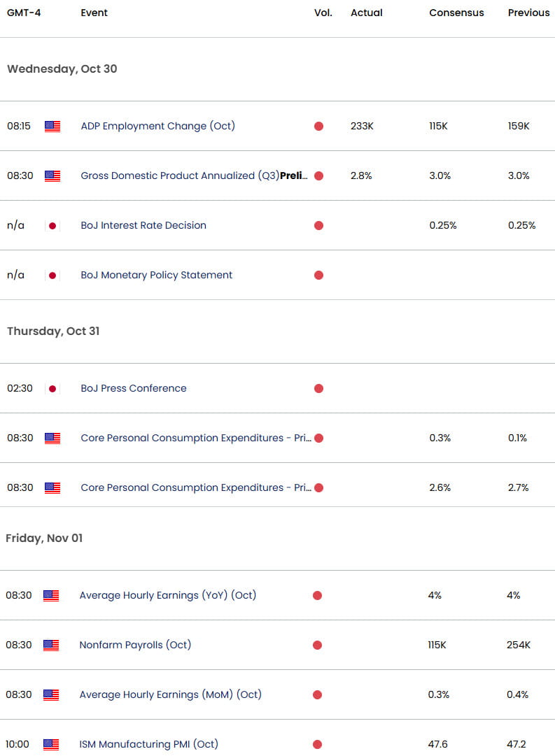Toggle the volatility indicator for BoJ Press Conference
The width and height of the screenshot is (555, 756).
pos(318,388)
